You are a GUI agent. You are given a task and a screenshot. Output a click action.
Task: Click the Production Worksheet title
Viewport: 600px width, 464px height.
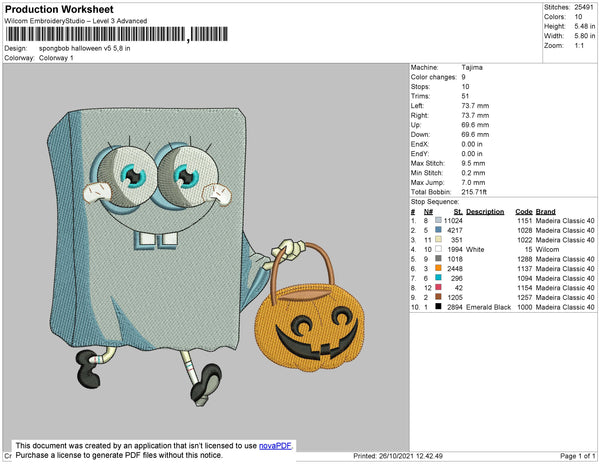(x=59, y=9)
